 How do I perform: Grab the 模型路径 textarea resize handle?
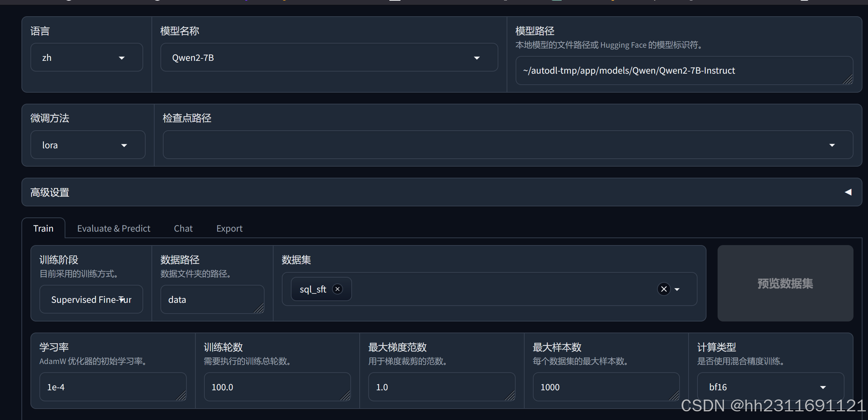pos(848,79)
